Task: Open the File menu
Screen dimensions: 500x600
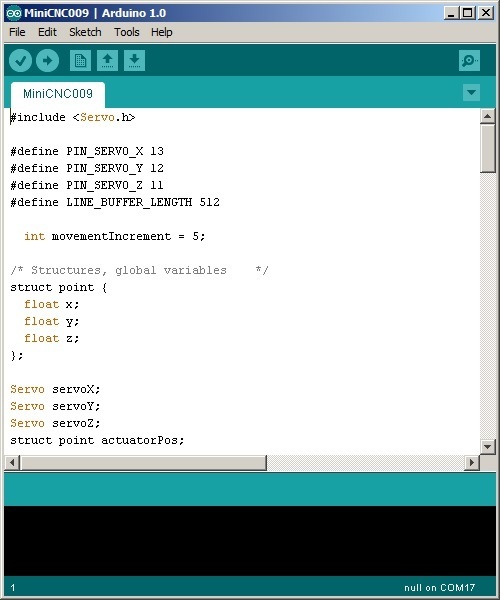Action: tap(17, 32)
